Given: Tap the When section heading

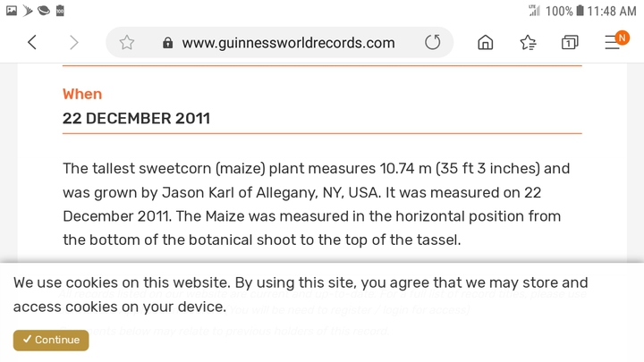Looking at the screenshot, I should point(82,94).
